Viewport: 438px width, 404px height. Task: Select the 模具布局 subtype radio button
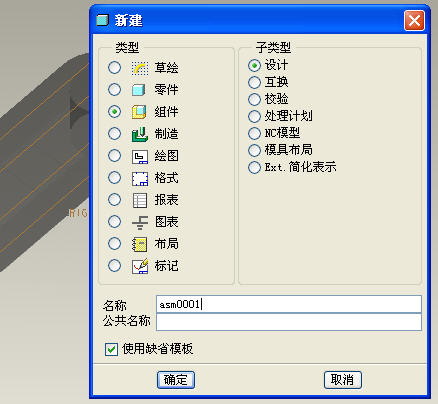(254, 150)
